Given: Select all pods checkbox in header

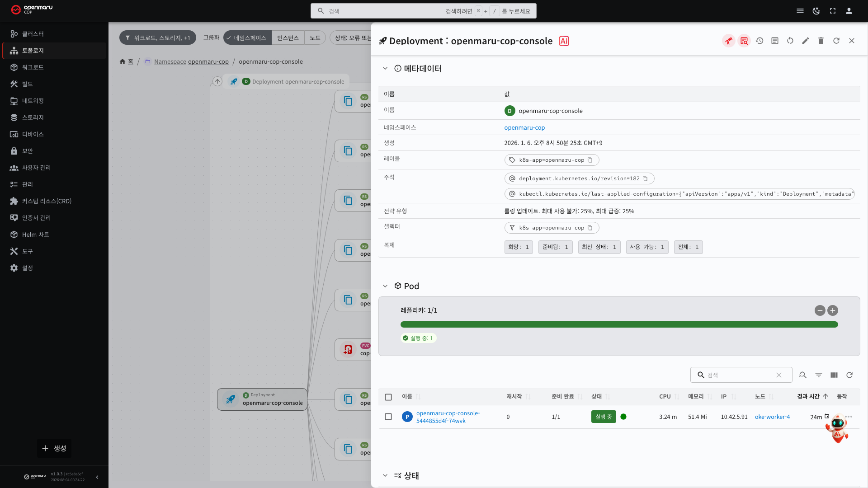Looking at the screenshot, I should [x=388, y=397].
